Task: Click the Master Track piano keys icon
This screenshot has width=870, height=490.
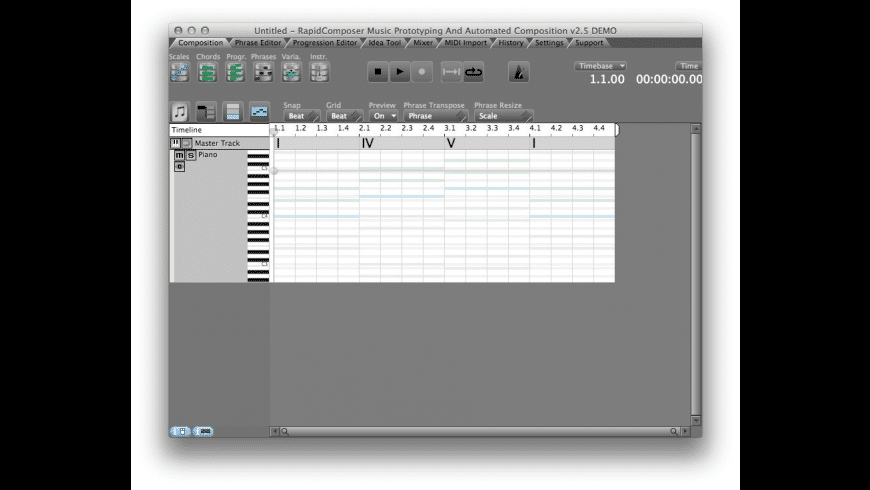Action: (175, 143)
